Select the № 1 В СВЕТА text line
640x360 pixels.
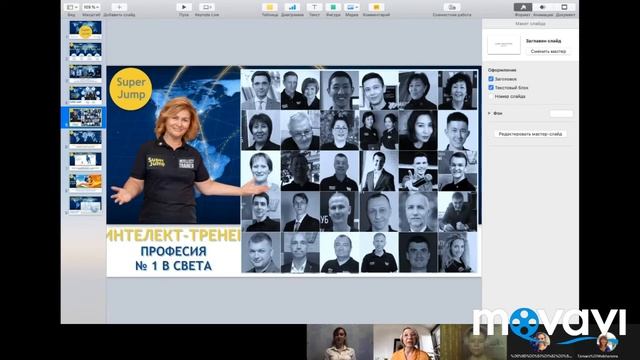click(x=173, y=266)
